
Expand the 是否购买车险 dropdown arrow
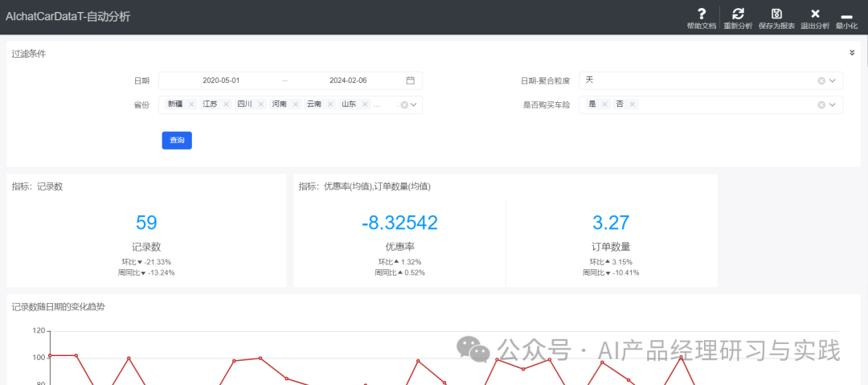click(x=833, y=104)
